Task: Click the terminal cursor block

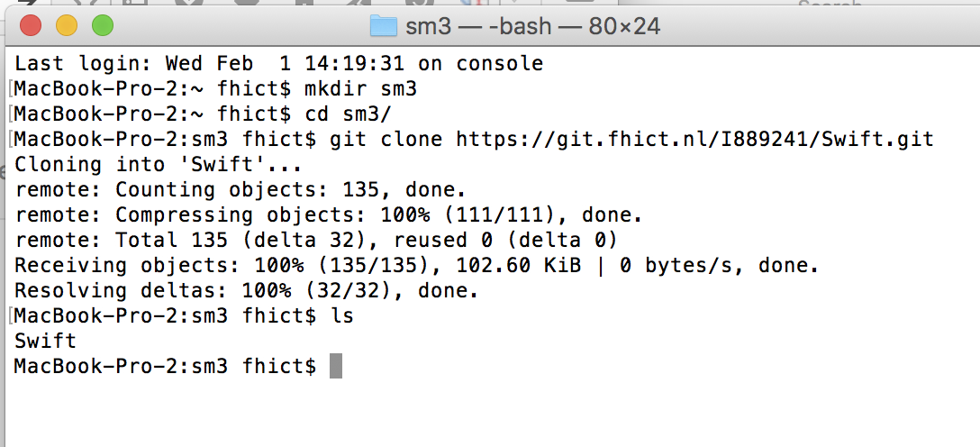Action: click(335, 366)
